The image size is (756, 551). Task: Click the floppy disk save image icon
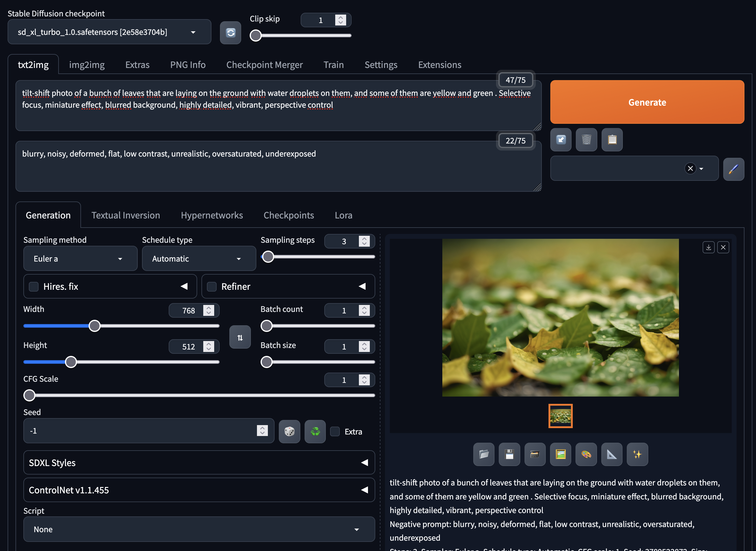pyautogui.click(x=509, y=454)
